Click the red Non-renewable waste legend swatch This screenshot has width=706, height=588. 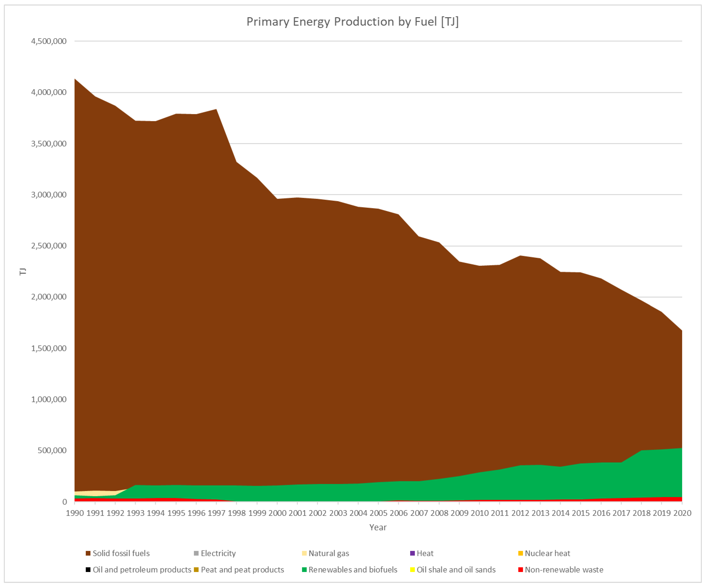(520, 570)
